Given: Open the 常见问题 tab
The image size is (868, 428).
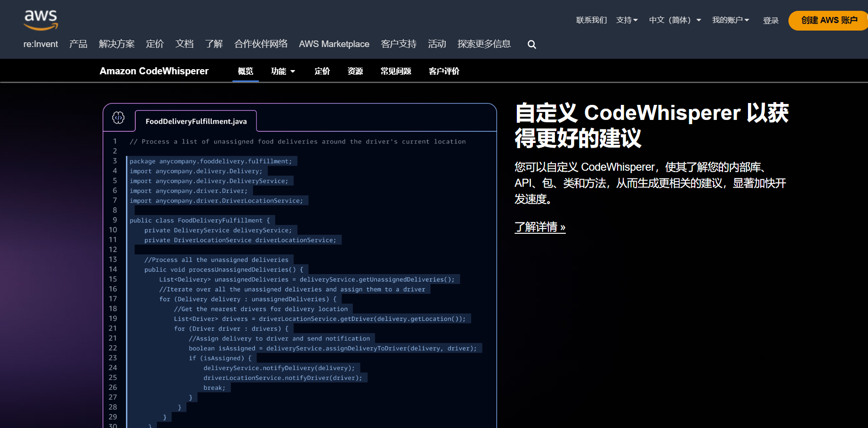Looking at the screenshot, I should tap(396, 71).
